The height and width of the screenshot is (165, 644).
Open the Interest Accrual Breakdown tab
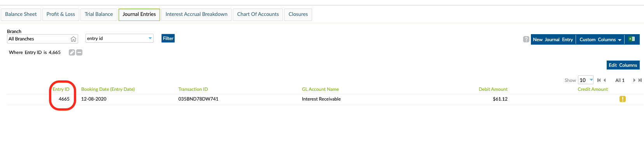pos(196,14)
